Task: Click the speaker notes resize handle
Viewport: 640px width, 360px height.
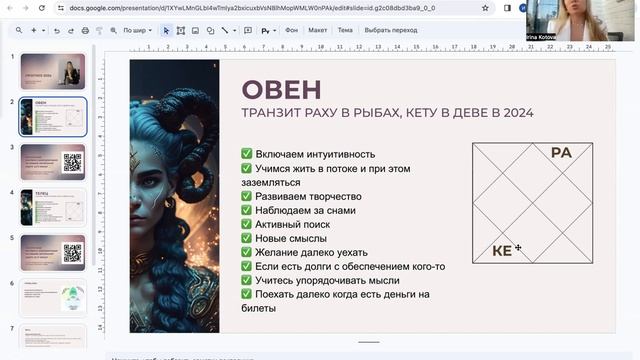Action: click(369, 342)
